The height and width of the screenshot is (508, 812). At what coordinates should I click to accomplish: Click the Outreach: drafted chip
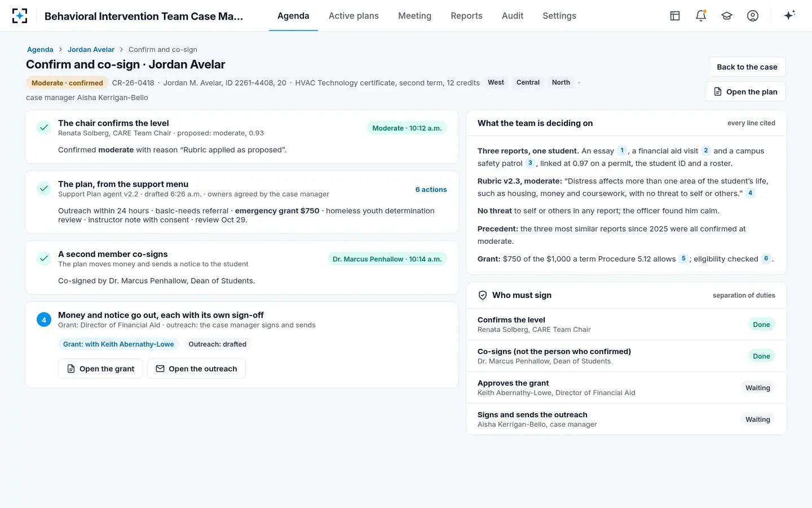tap(217, 344)
